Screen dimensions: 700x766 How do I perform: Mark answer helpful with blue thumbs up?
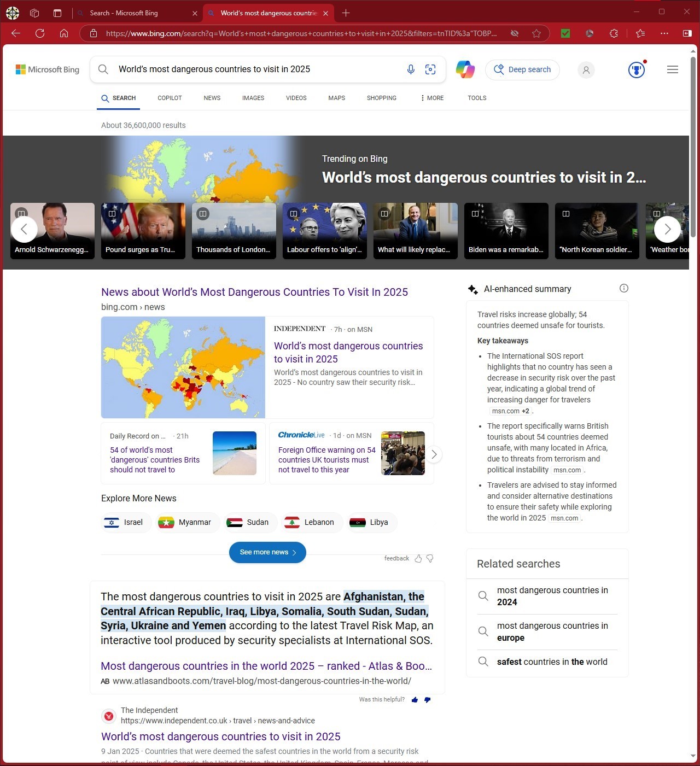click(x=415, y=700)
